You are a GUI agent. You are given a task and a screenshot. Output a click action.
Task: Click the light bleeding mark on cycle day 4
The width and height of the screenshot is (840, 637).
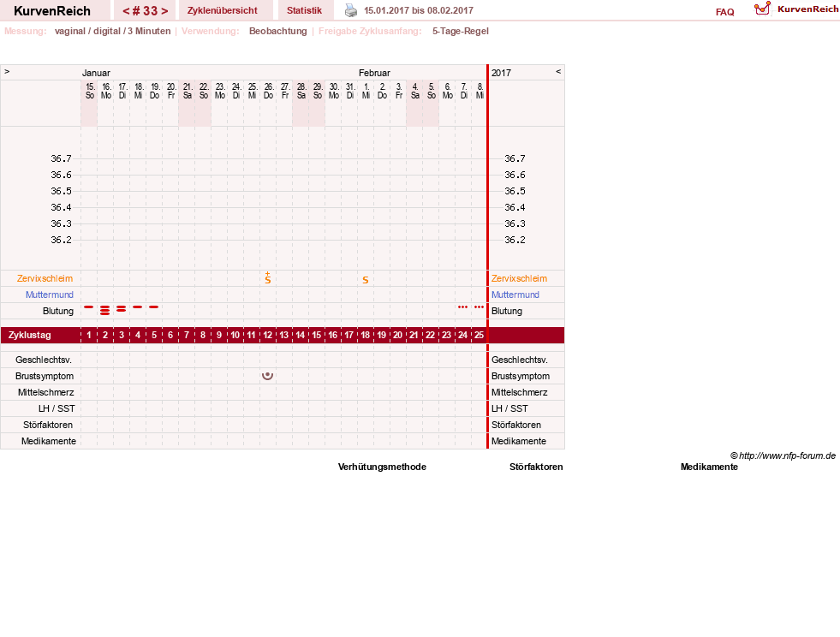tap(138, 307)
